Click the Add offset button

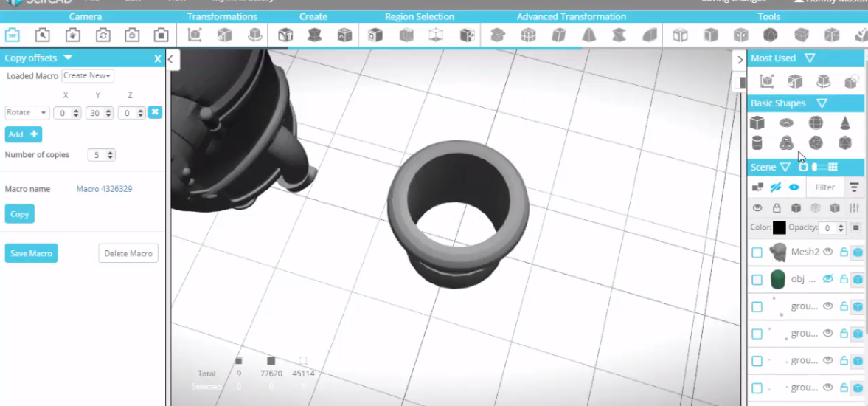click(24, 134)
